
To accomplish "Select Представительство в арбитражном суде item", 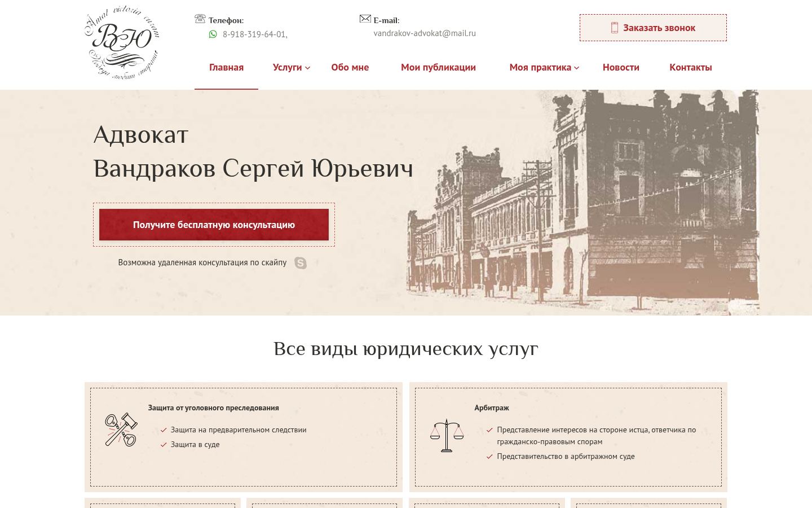I will pos(566,456).
